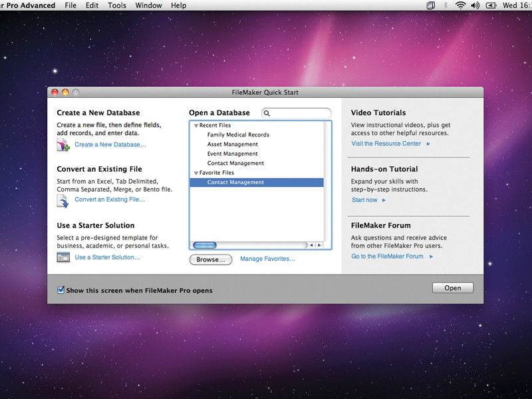Click the menu bar clock showing Wed
532x399 pixels.
click(x=517, y=5)
